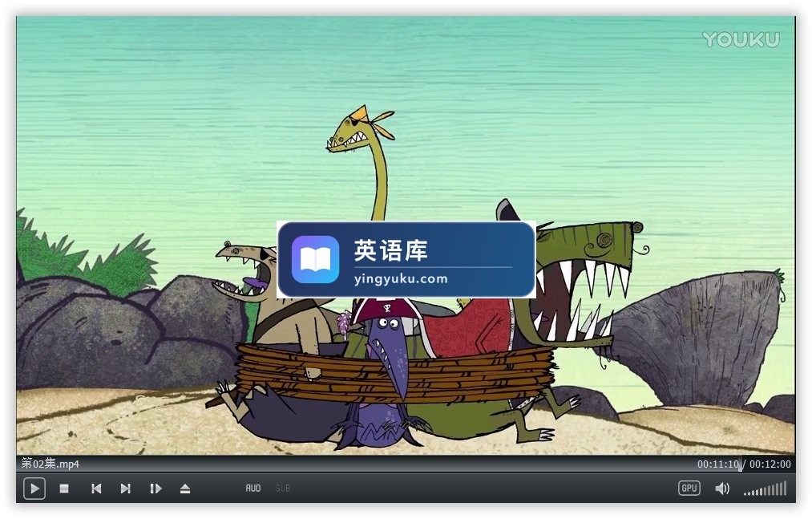
Task: Step forward one frame
Action: click(x=156, y=489)
